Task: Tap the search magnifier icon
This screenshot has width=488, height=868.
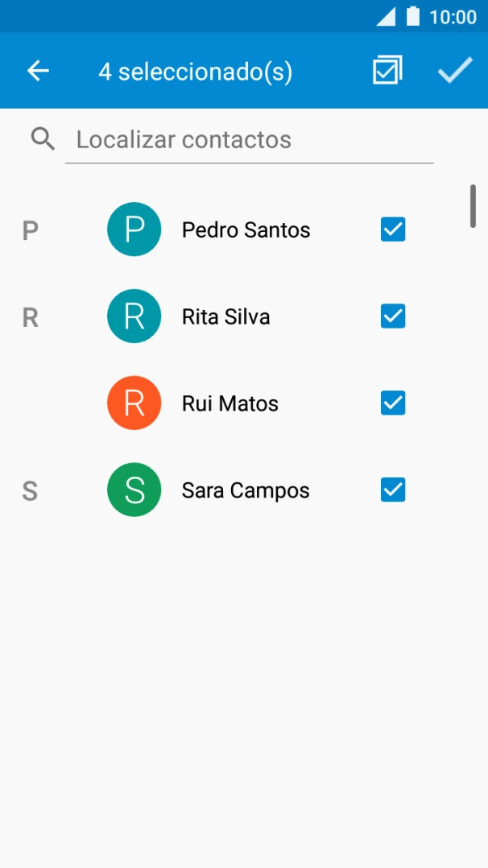Action: click(42, 138)
